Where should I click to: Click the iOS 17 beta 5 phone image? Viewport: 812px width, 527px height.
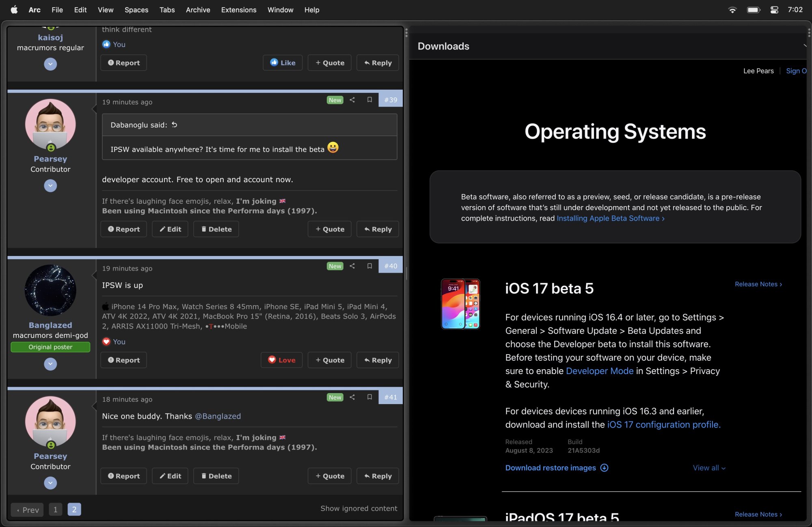(x=460, y=304)
